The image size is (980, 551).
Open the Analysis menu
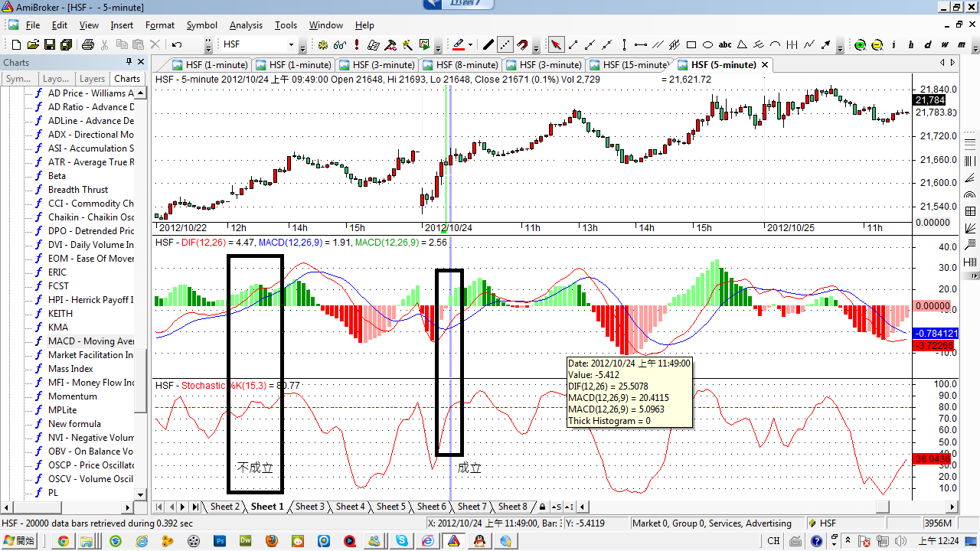click(x=246, y=25)
